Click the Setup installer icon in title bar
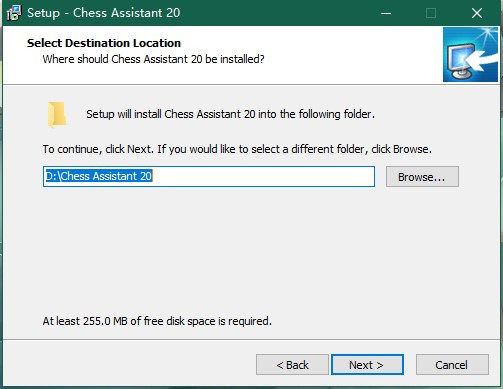This screenshot has height=389, width=503. click(14, 13)
